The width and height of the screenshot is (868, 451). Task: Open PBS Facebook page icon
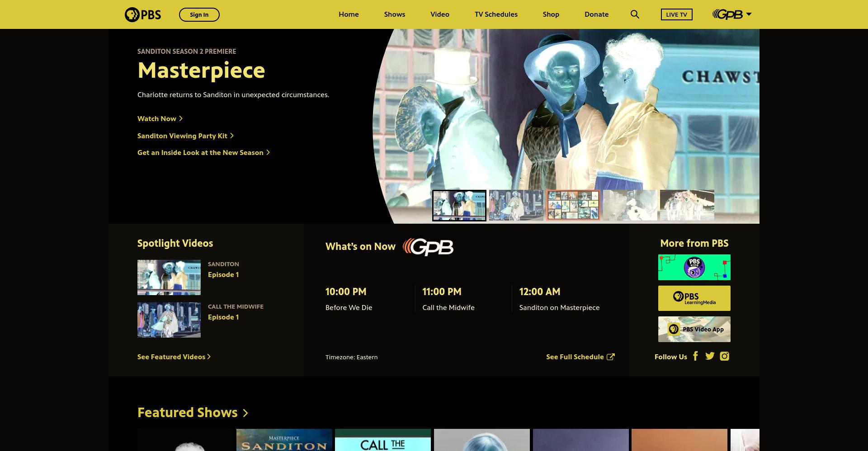tap(695, 356)
